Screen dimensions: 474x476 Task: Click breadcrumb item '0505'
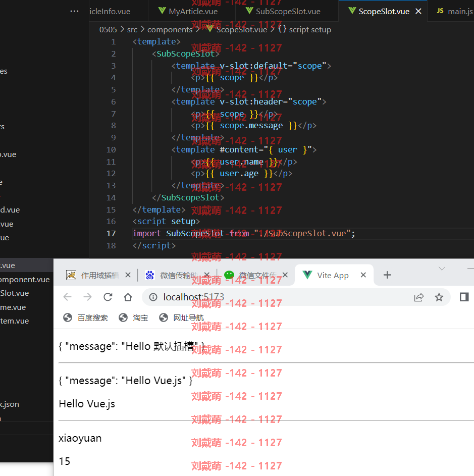108,29
